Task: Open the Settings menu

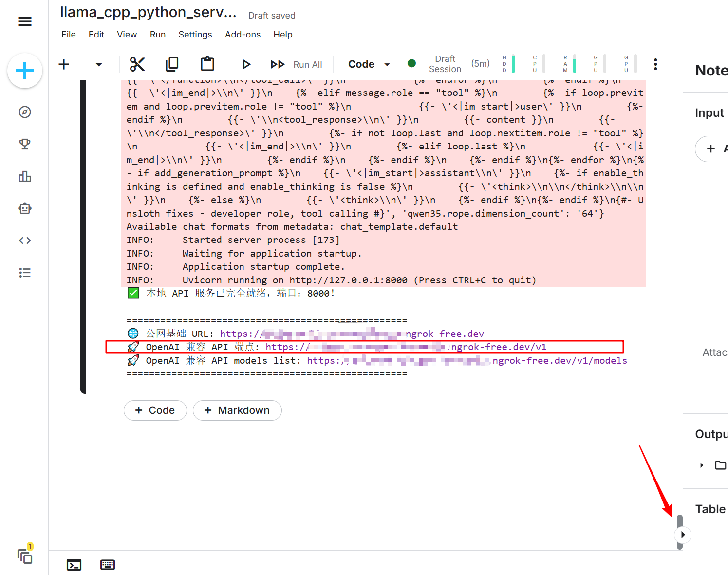Action: point(195,35)
